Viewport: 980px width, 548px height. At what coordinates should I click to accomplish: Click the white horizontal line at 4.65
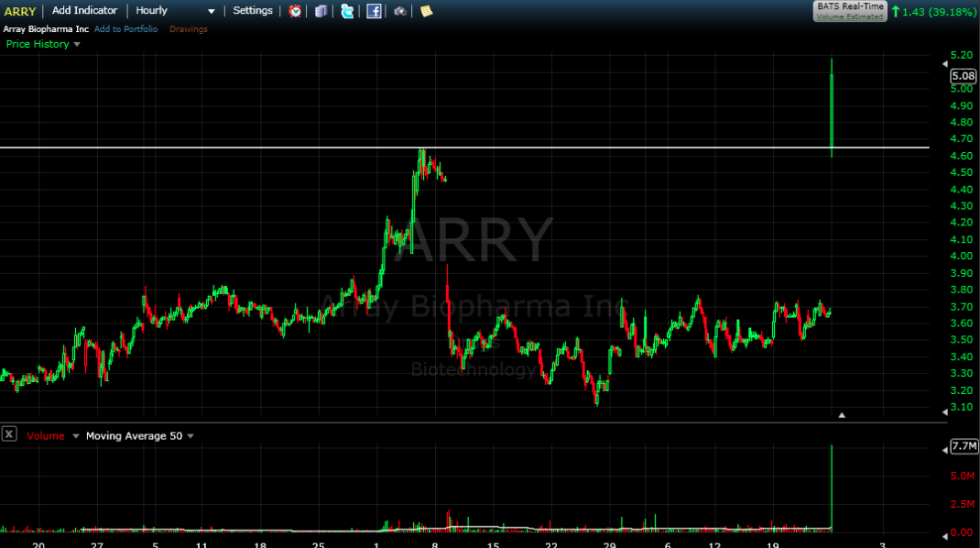(x=464, y=148)
